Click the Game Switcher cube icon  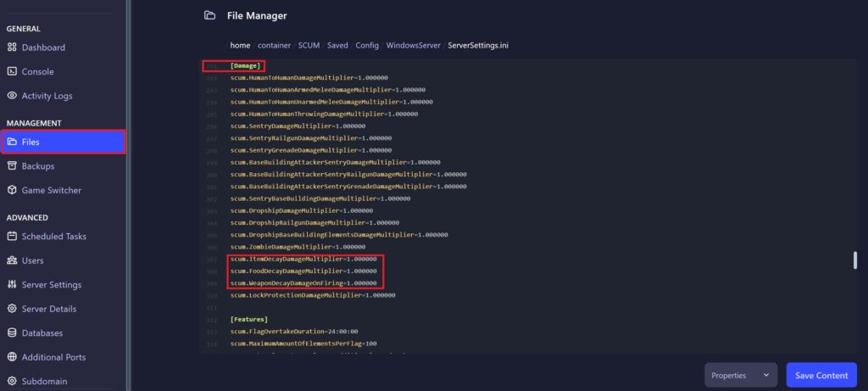tap(12, 190)
